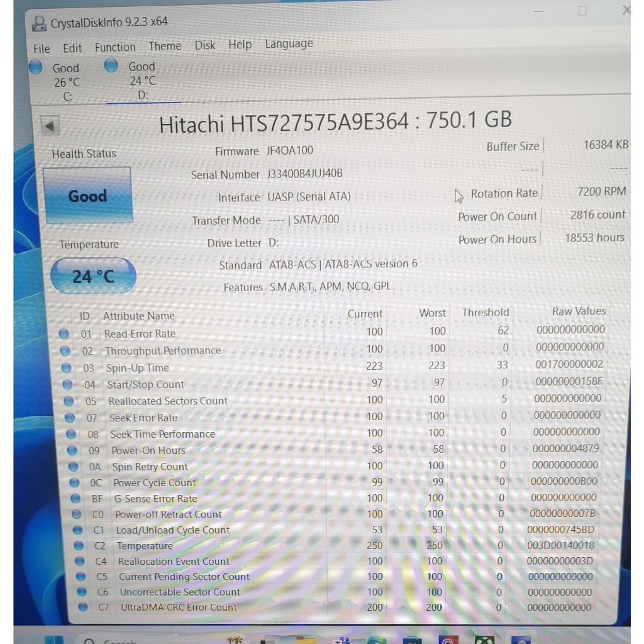Click the Standard value ATA8-ACS
Image resolution: width=644 pixels, height=644 pixels.
pyautogui.click(x=292, y=265)
